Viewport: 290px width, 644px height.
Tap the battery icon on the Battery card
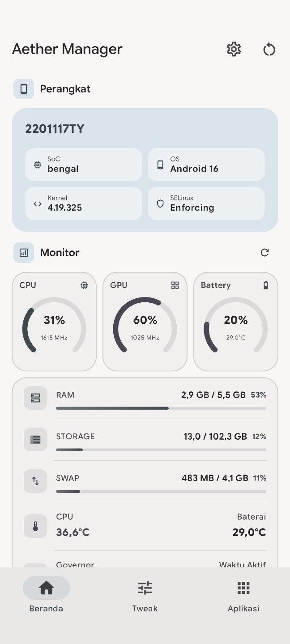266,285
